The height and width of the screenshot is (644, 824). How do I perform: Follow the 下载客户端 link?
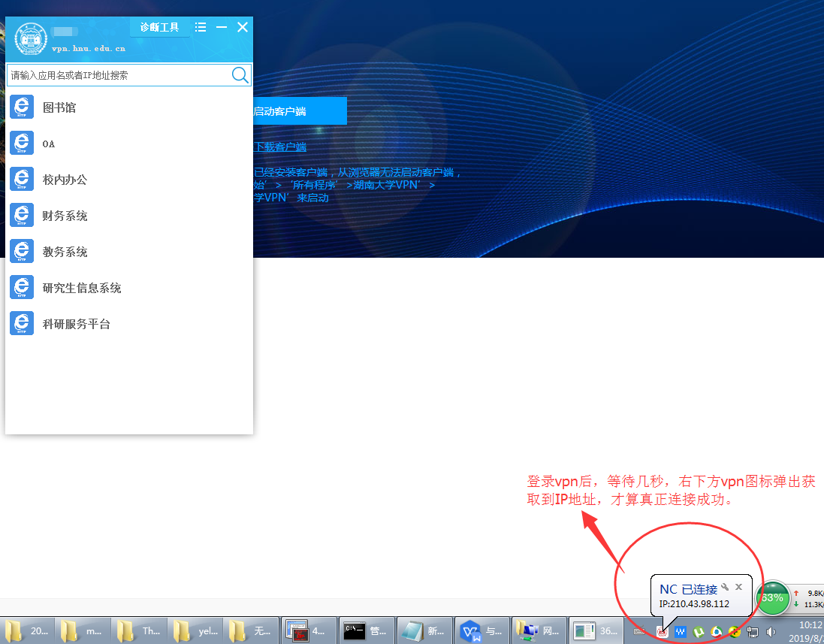(x=280, y=147)
